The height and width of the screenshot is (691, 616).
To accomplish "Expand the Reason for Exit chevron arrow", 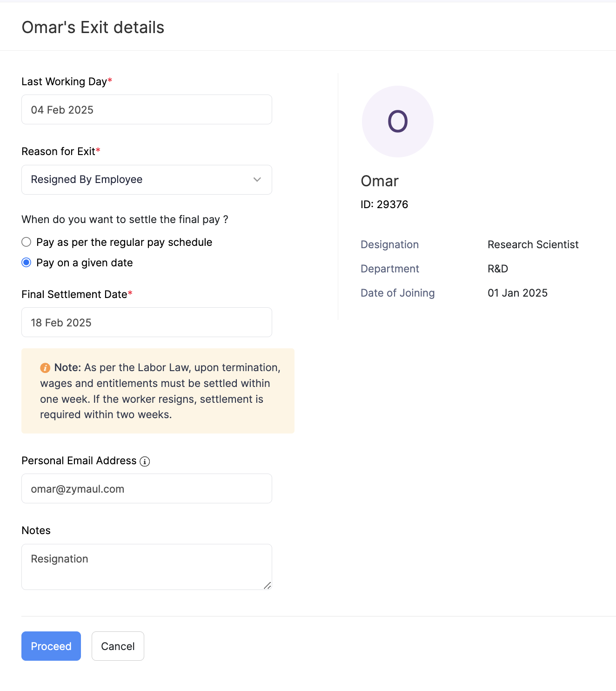I will click(257, 180).
